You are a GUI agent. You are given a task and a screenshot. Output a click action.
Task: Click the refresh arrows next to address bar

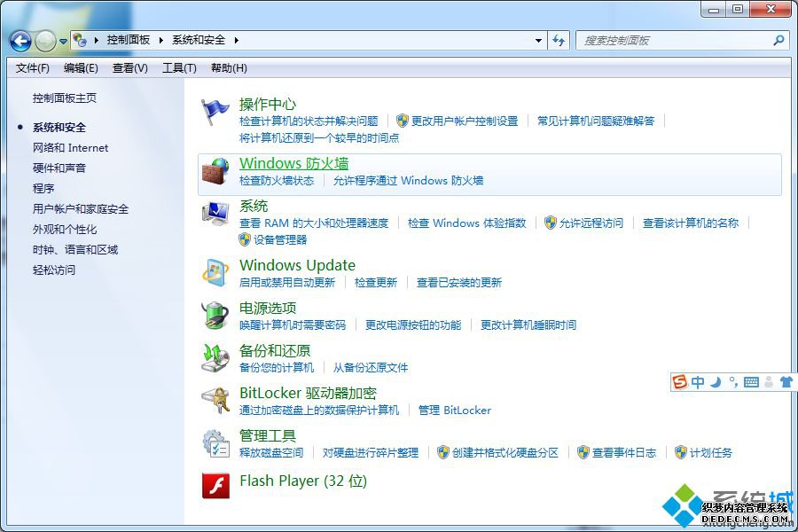point(559,40)
